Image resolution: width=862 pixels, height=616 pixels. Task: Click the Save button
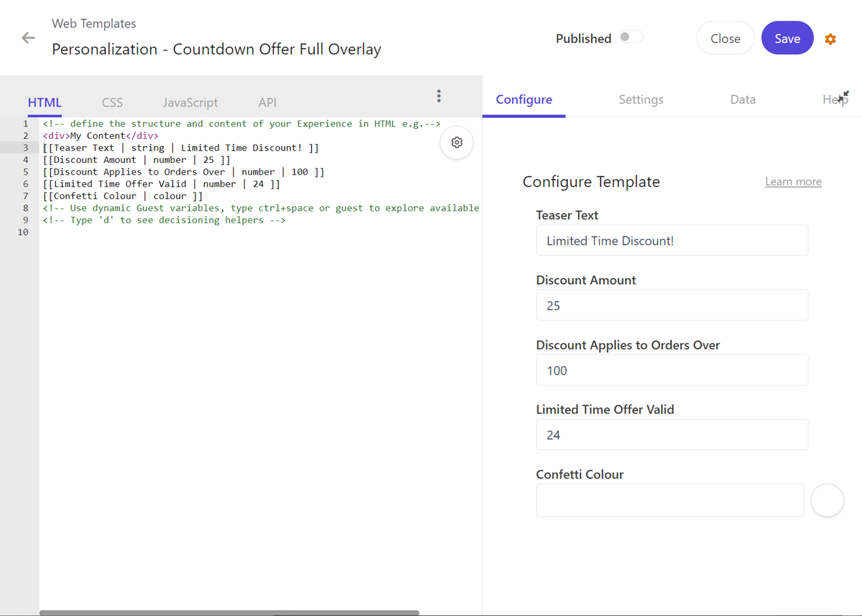(787, 38)
